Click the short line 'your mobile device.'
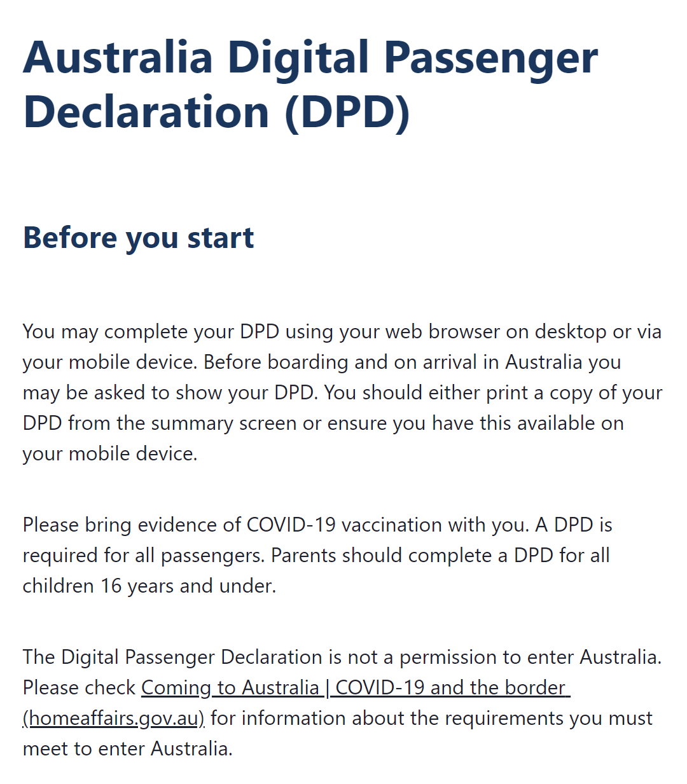The image size is (687, 784). click(110, 453)
